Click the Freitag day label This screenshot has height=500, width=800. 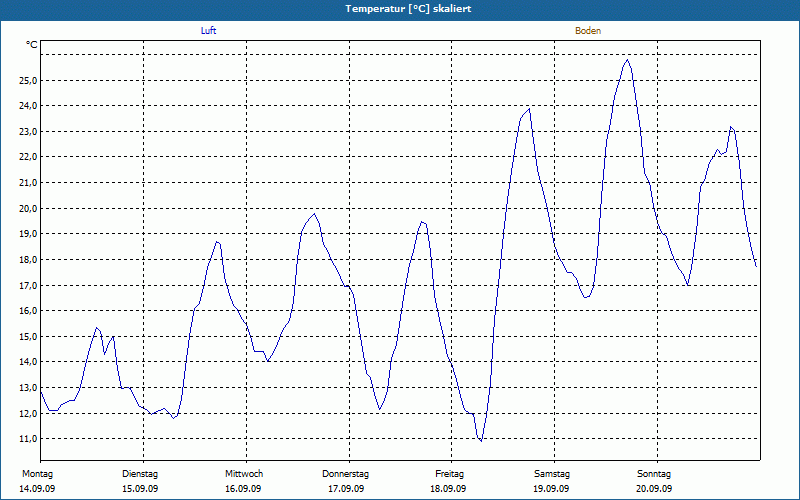tap(449, 474)
